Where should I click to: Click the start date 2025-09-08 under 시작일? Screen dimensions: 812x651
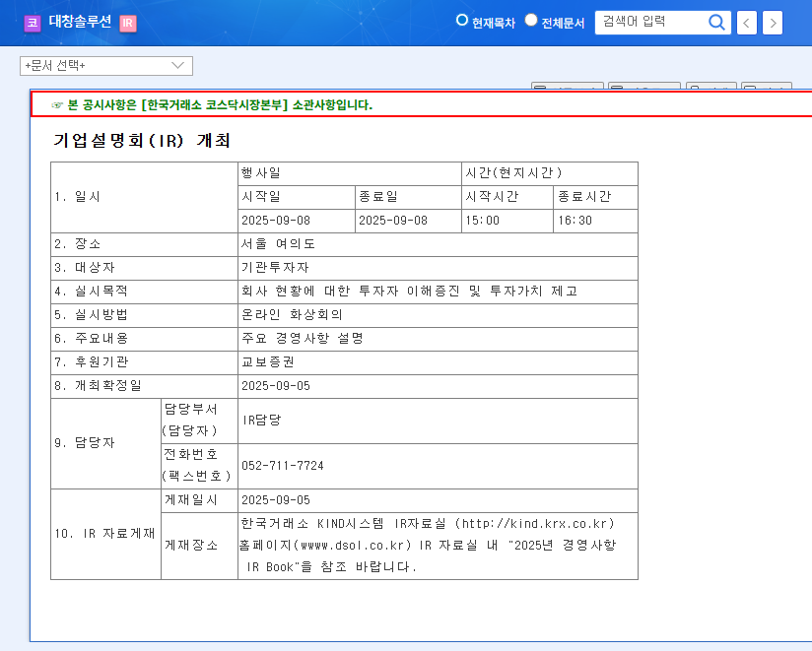tap(276, 221)
